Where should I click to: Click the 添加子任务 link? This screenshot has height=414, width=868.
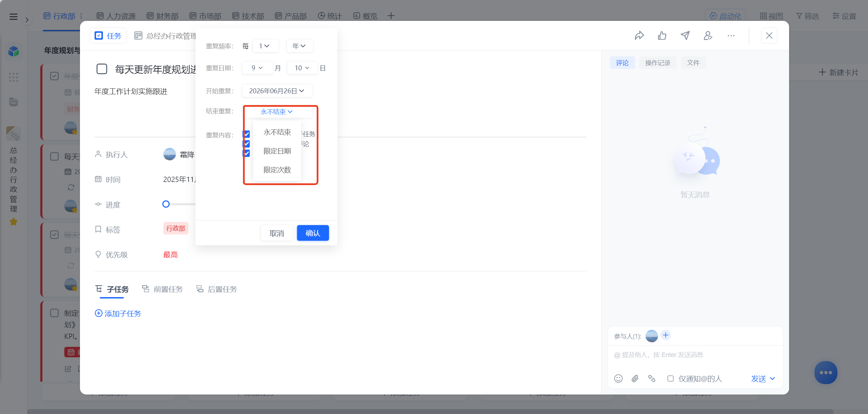[118, 313]
